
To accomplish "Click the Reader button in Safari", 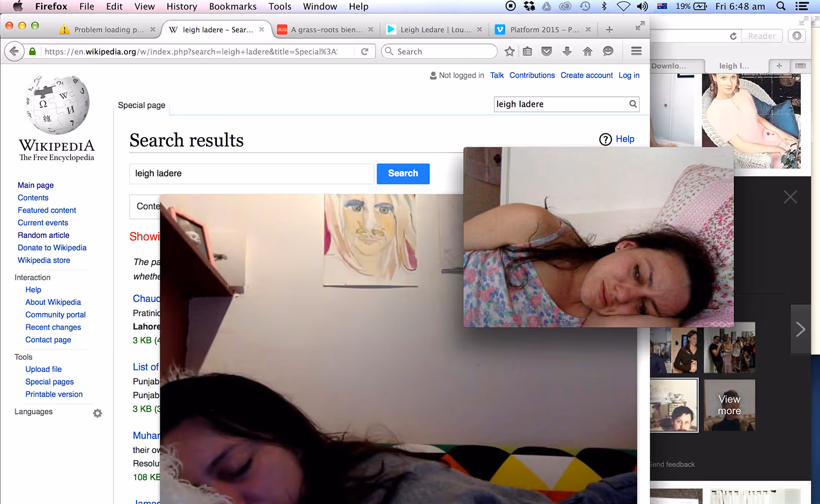I will [x=762, y=36].
